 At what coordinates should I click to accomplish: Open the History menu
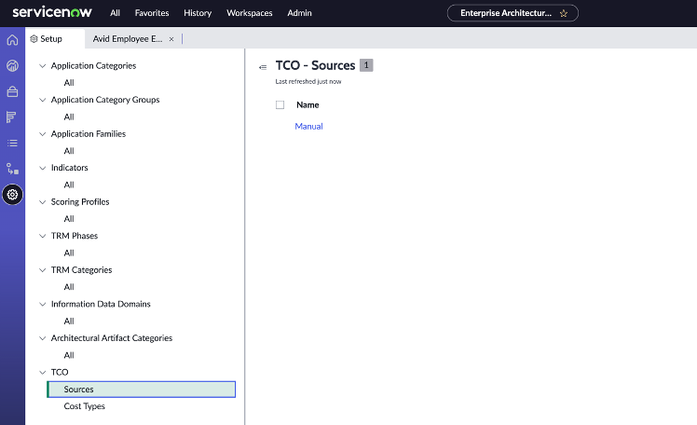click(x=197, y=13)
